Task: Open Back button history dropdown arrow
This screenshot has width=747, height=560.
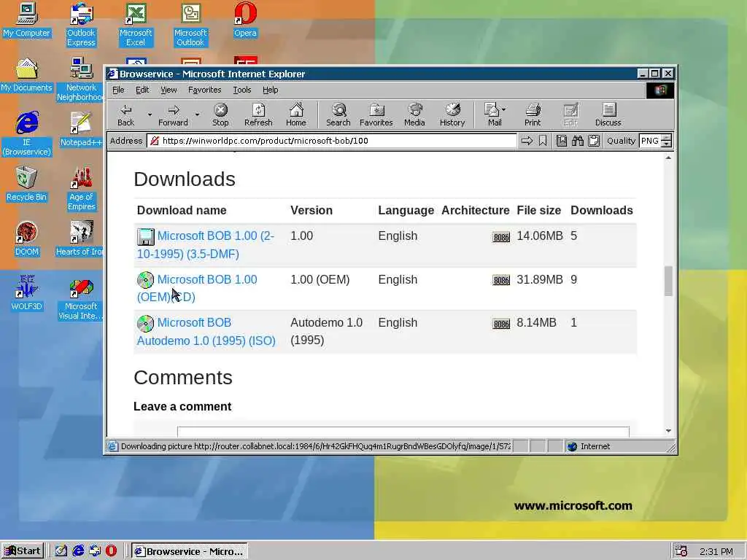Action: pyautogui.click(x=150, y=114)
